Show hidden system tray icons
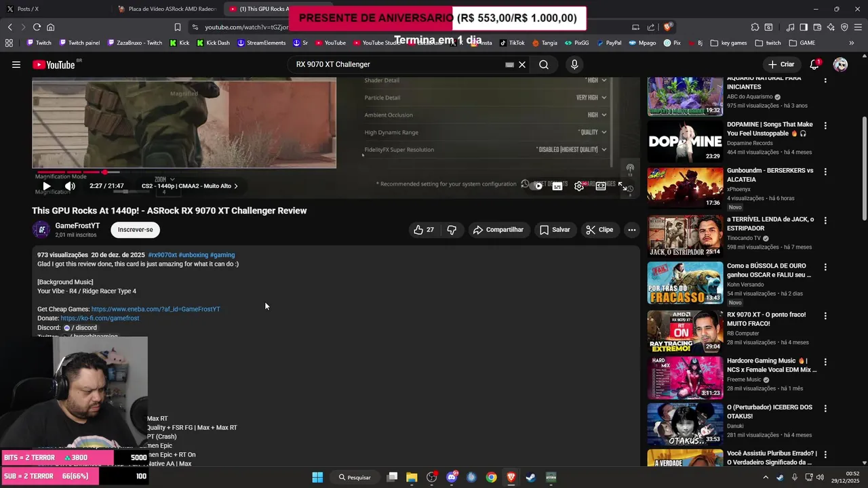 pyautogui.click(x=766, y=477)
